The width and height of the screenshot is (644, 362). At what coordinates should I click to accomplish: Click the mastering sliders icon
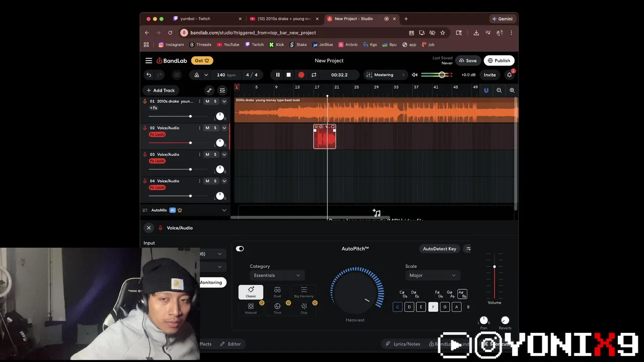[x=369, y=75]
